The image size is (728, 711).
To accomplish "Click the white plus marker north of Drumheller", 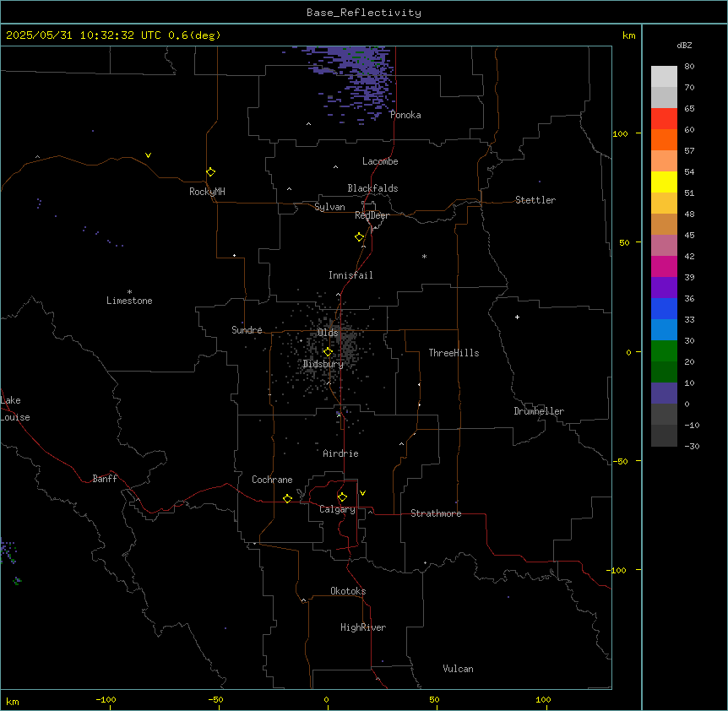I will click(x=517, y=317).
